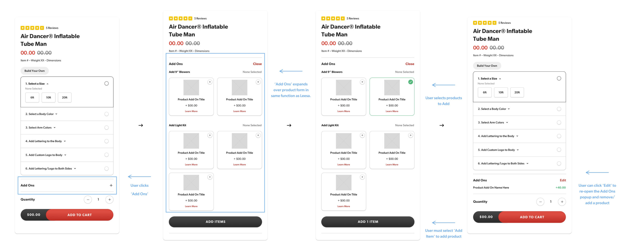The height and width of the screenshot is (250, 644).
Task: Select the Body Color radio in the rightmost panel
Action: (559, 109)
